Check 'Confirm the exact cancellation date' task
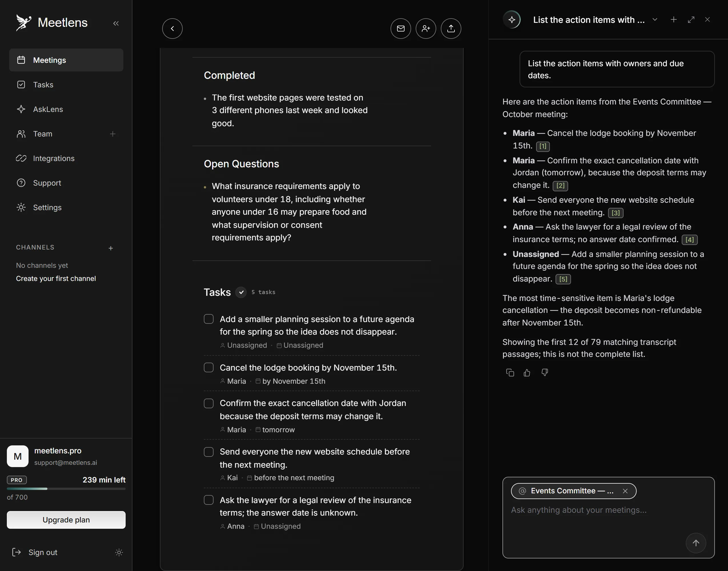 tap(209, 403)
